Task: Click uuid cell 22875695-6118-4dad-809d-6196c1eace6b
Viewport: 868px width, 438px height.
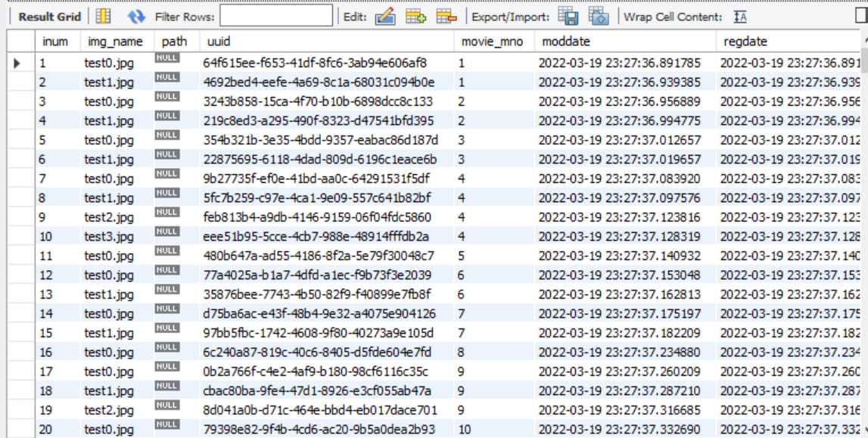Action: click(327, 160)
